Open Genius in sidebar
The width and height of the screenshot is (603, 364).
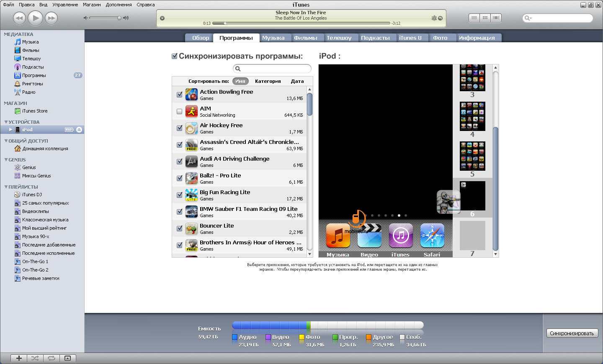(x=29, y=167)
